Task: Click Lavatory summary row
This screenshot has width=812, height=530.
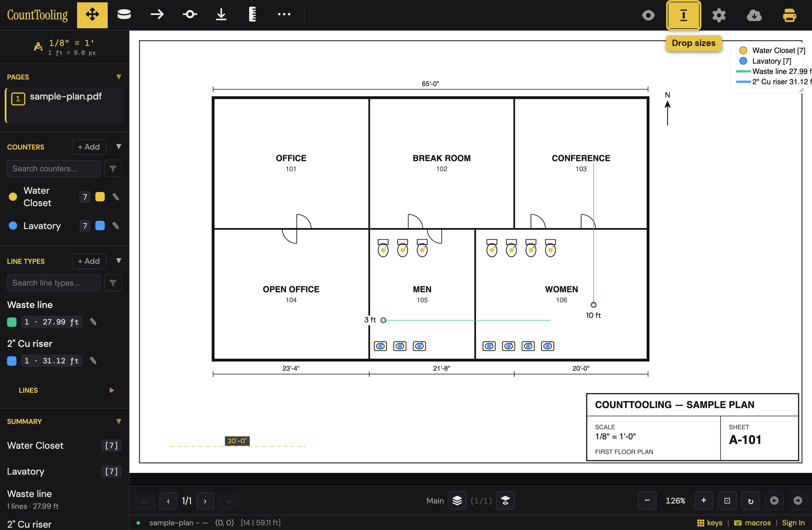Action: (64, 471)
